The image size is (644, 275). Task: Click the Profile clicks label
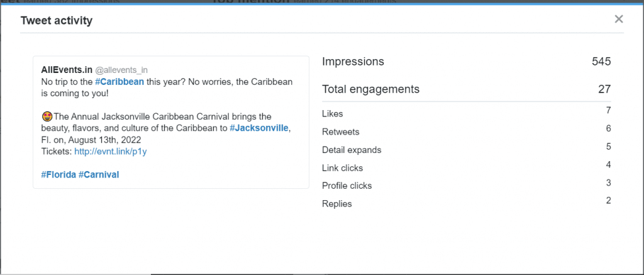click(x=347, y=186)
